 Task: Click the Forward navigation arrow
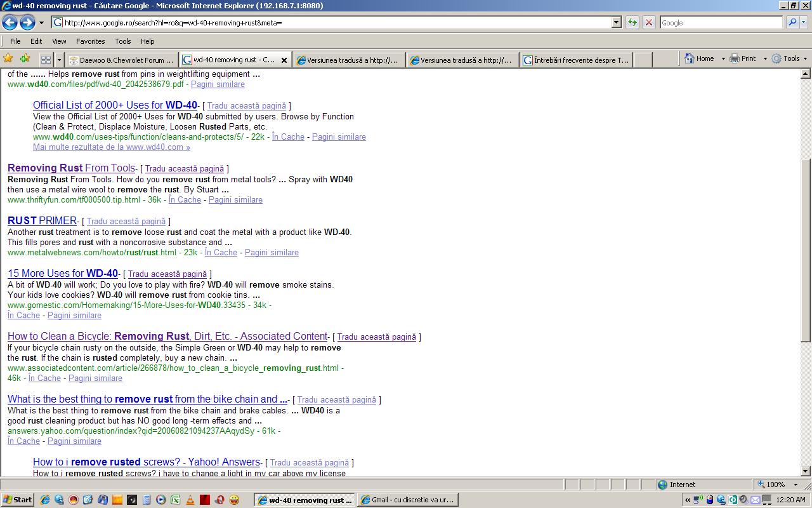pos(27,23)
